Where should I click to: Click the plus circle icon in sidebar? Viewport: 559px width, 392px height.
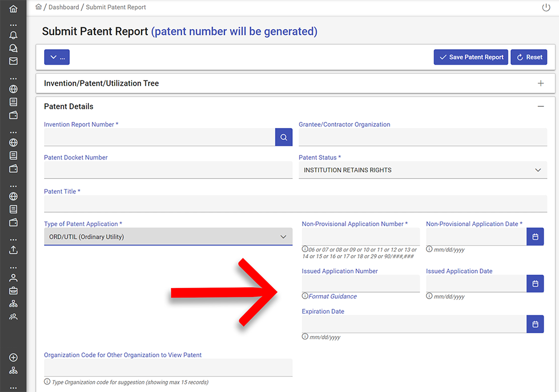point(13,358)
